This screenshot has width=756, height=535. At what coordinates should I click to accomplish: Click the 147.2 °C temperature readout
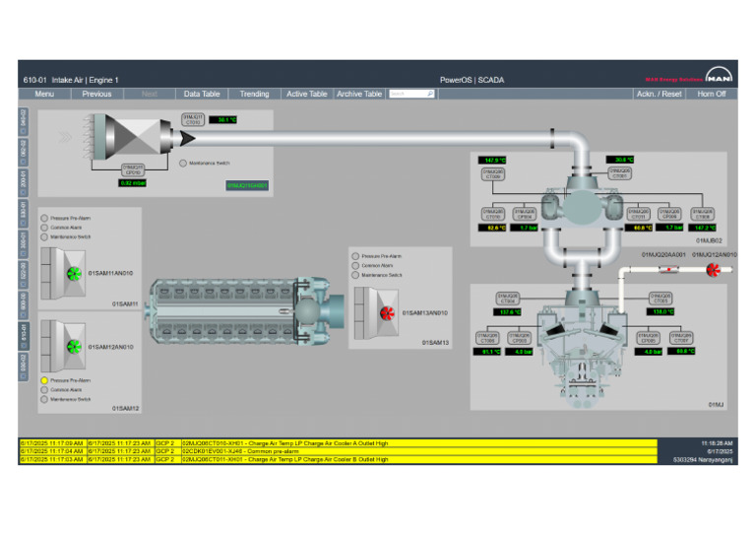[702, 228]
